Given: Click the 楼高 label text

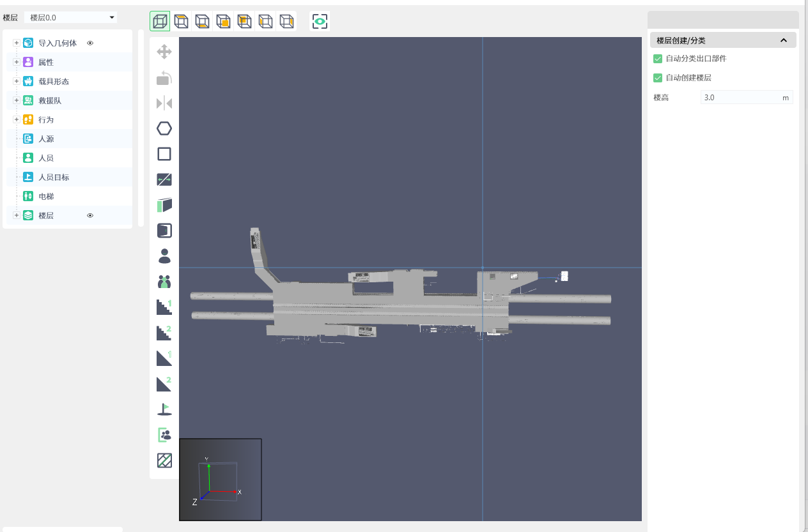Looking at the screenshot, I should tap(661, 98).
